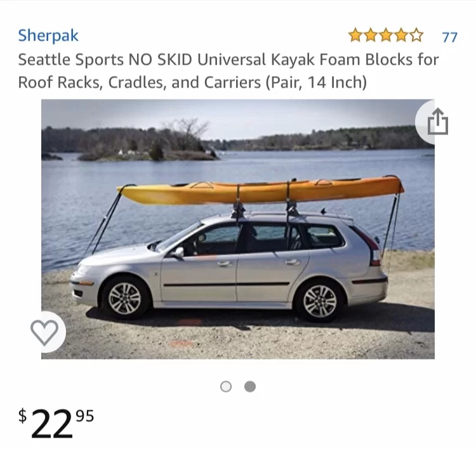Click the first gold rating star
Image resolution: width=476 pixels, height=449 pixels.
click(x=355, y=35)
